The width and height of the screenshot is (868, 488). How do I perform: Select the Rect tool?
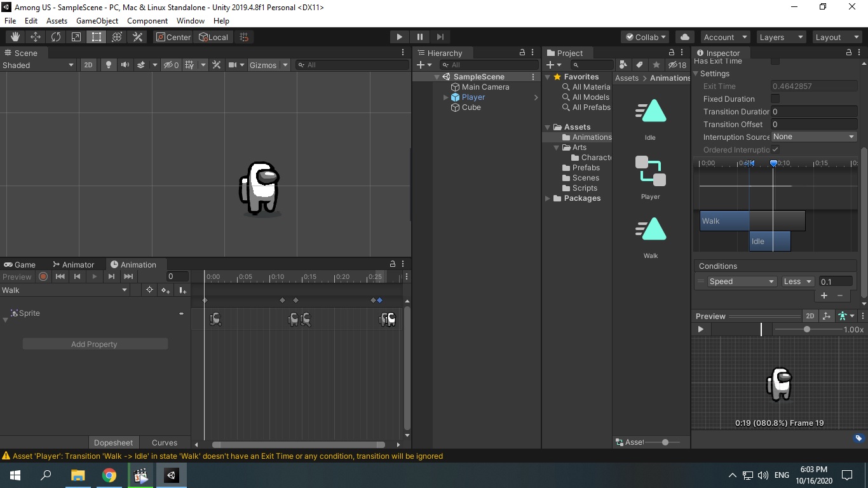pyautogui.click(x=97, y=37)
